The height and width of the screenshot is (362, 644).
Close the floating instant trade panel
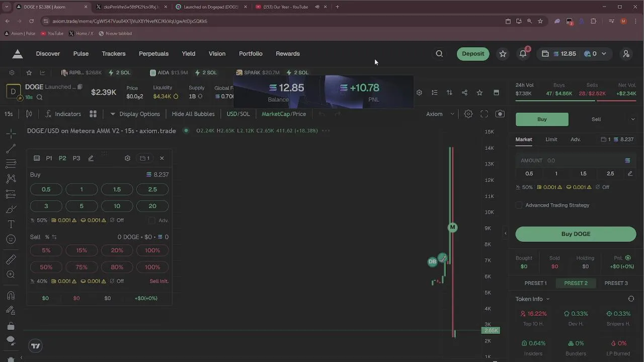coord(162,158)
